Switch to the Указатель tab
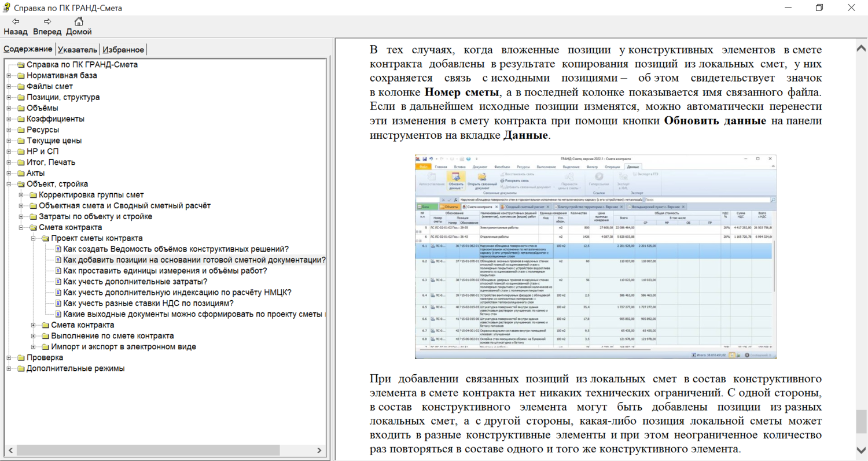Viewport: 868px width, 461px height. 78,50
